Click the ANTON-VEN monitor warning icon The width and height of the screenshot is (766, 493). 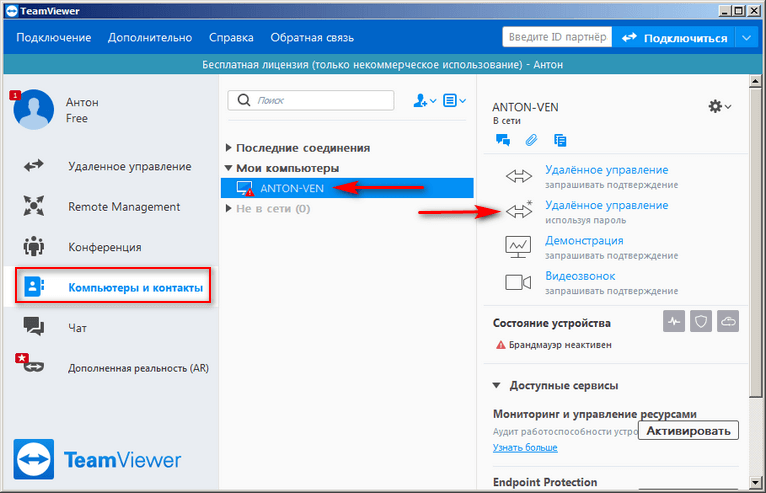pos(245,189)
